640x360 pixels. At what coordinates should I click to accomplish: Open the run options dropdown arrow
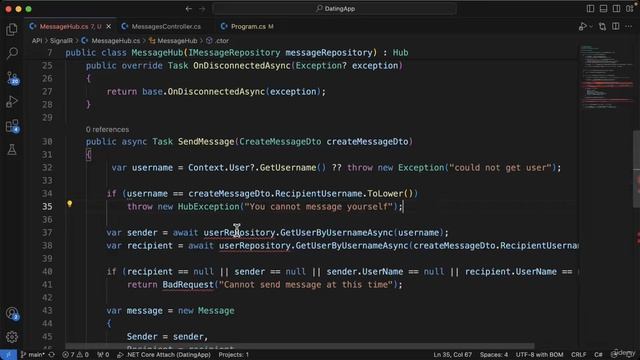point(591,27)
